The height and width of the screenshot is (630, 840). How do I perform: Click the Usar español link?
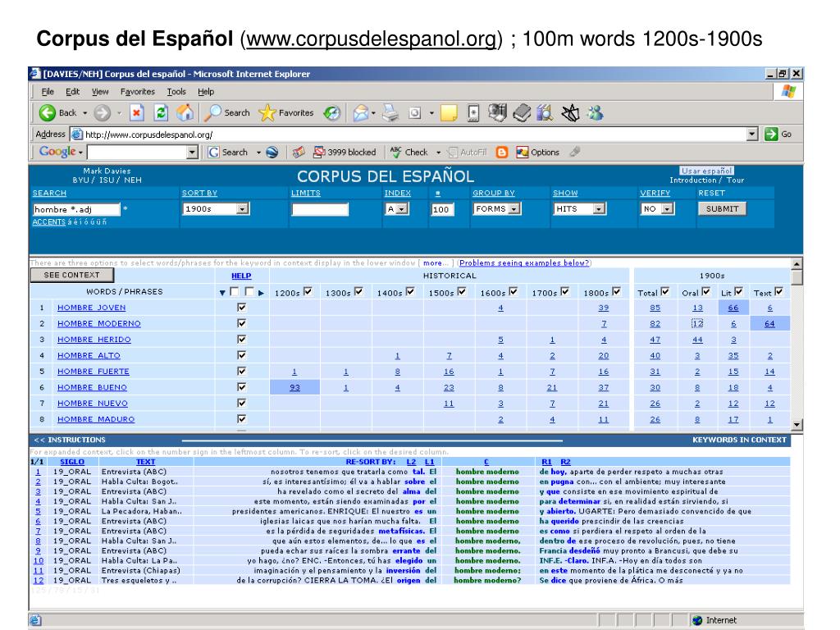tap(706, 171)
